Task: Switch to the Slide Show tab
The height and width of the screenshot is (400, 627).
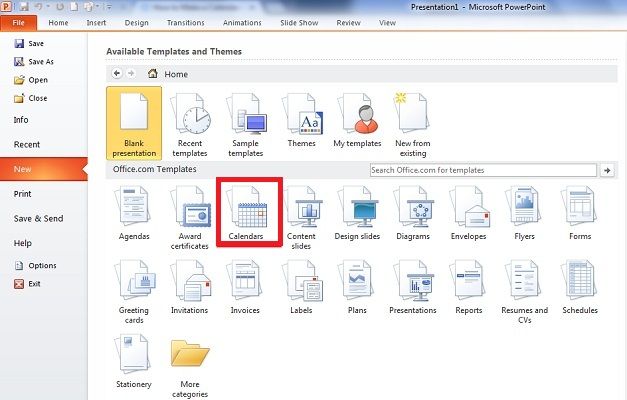Action: [299, 23]
